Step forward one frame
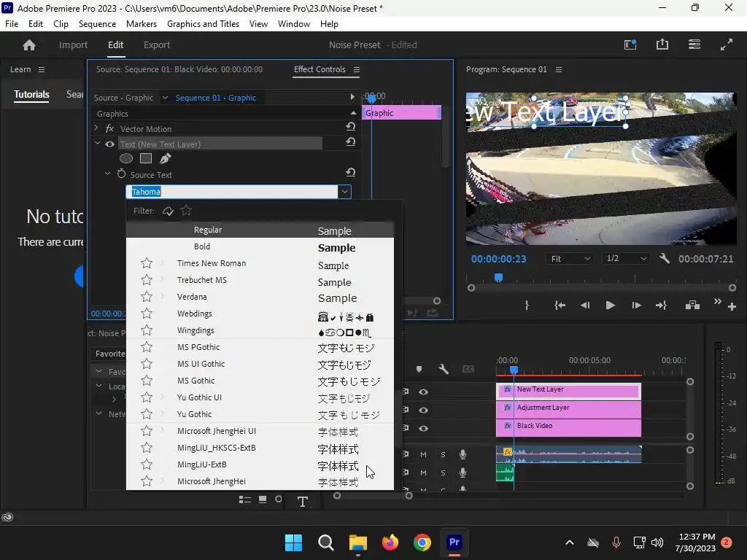 [636, 306]
